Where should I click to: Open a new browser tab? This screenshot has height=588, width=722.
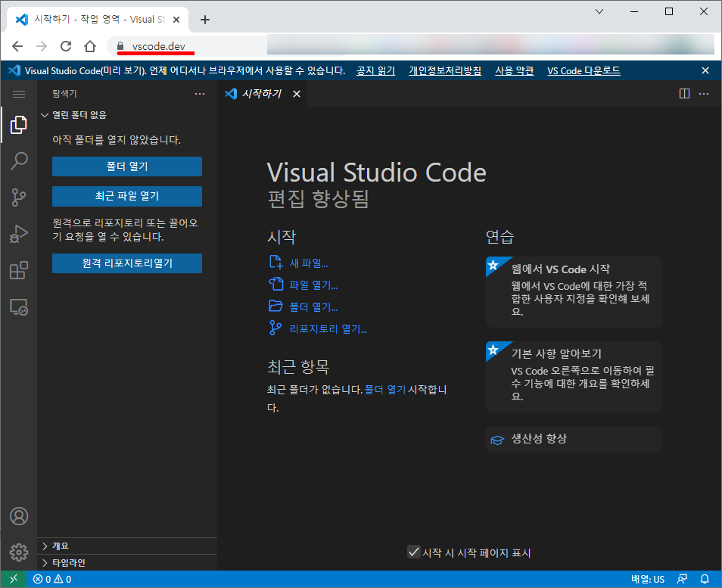pyautogui.click(x=205, y=20)
